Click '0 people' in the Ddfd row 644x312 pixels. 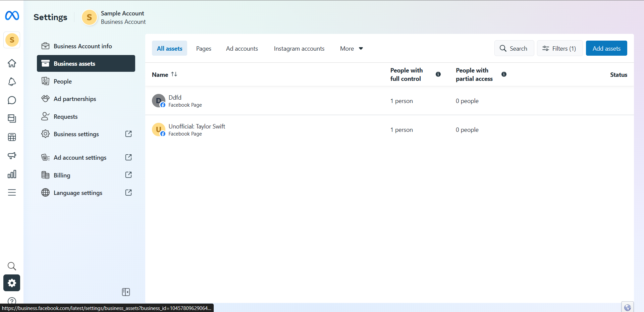coord(467,101)
